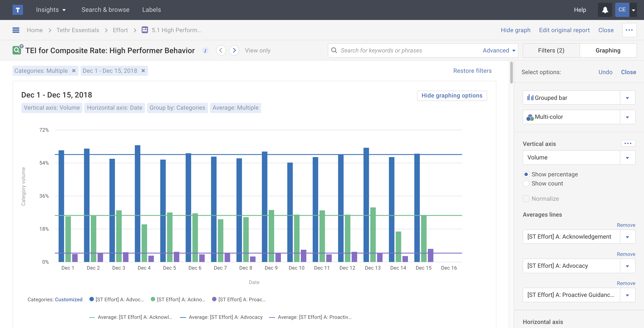Click the report info icon

pos(205,50)
